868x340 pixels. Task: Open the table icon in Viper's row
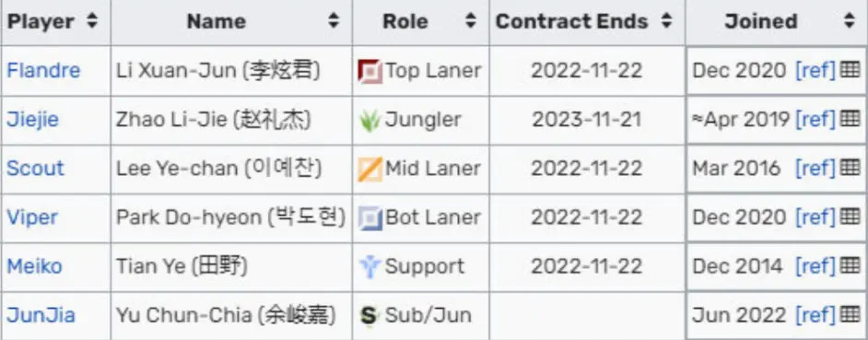click(x=850, y=217)
